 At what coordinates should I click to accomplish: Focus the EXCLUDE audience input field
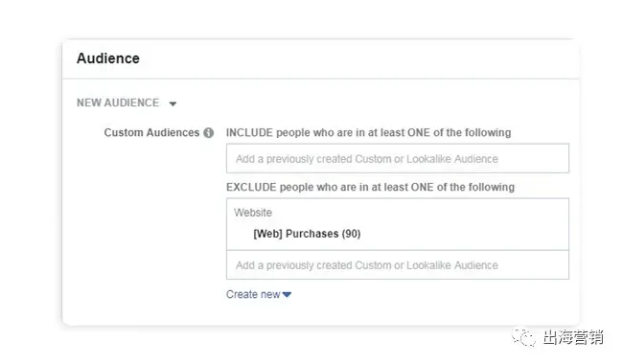point(398,264)
